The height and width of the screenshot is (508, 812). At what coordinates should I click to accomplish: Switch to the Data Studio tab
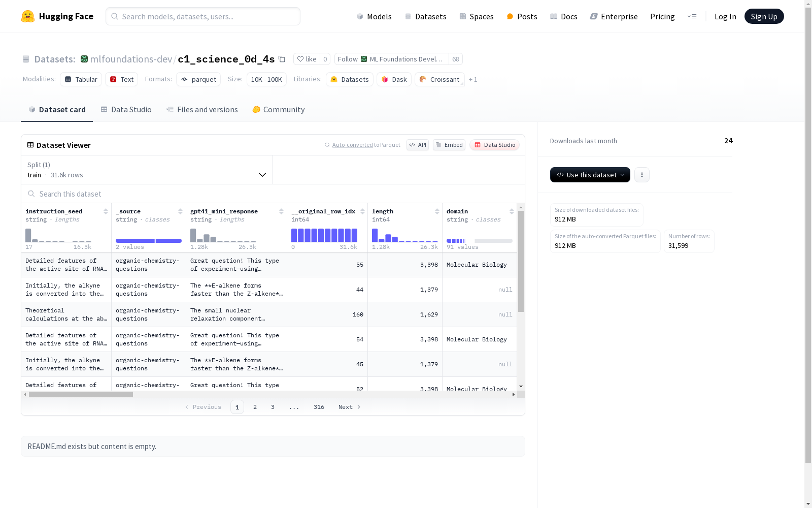pyautogui.click(x=126, y=110)
